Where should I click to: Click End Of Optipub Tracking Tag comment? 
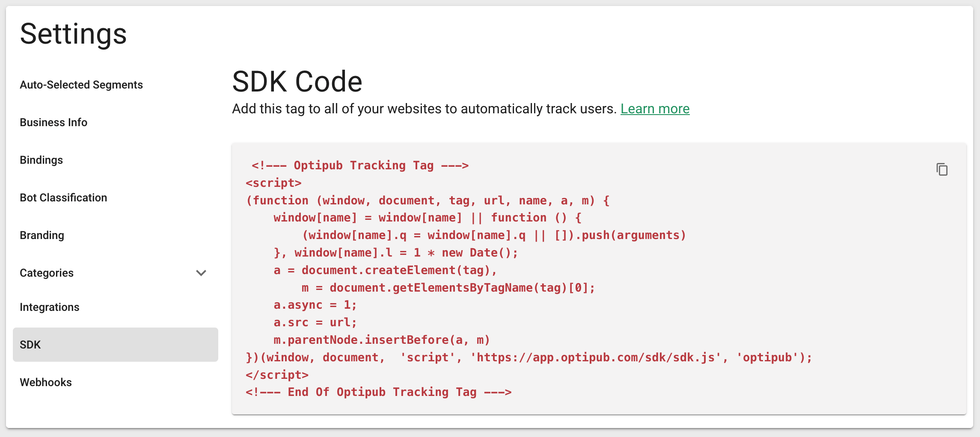click(x=379, y=392)
